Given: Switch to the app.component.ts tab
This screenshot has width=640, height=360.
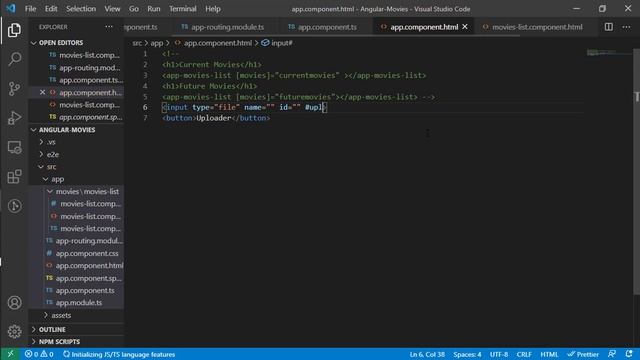Looking at the screenshot, I should click(322, 27).
